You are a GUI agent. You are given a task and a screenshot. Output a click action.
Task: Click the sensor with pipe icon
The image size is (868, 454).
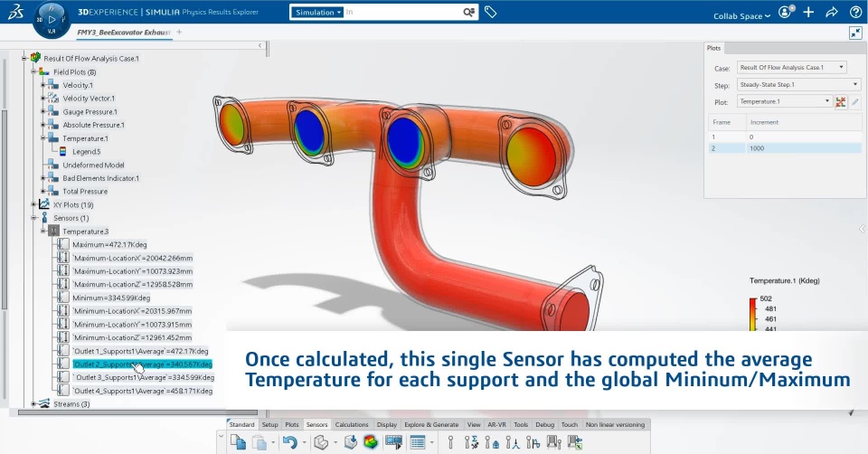[x=533, y=442]
